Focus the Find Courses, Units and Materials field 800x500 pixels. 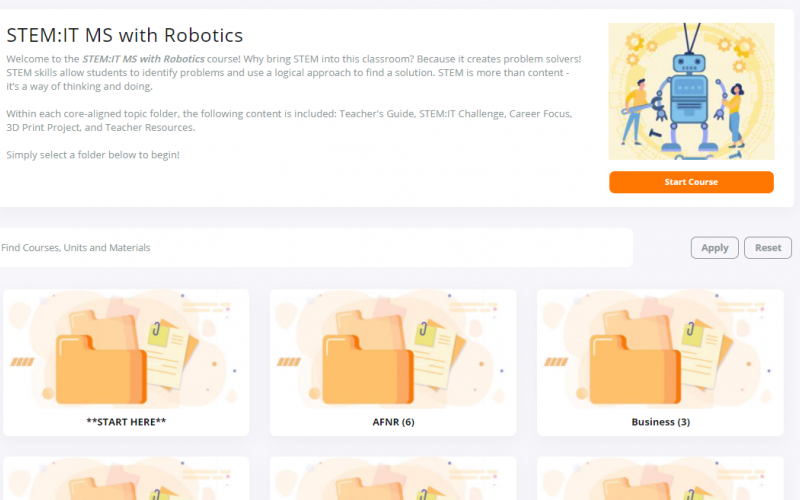[316, 248]
